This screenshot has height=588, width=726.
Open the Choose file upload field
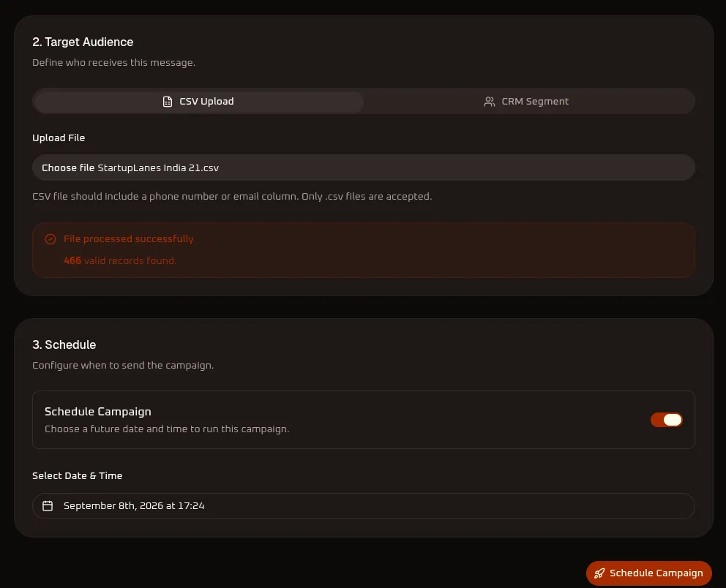coord(364,167)
